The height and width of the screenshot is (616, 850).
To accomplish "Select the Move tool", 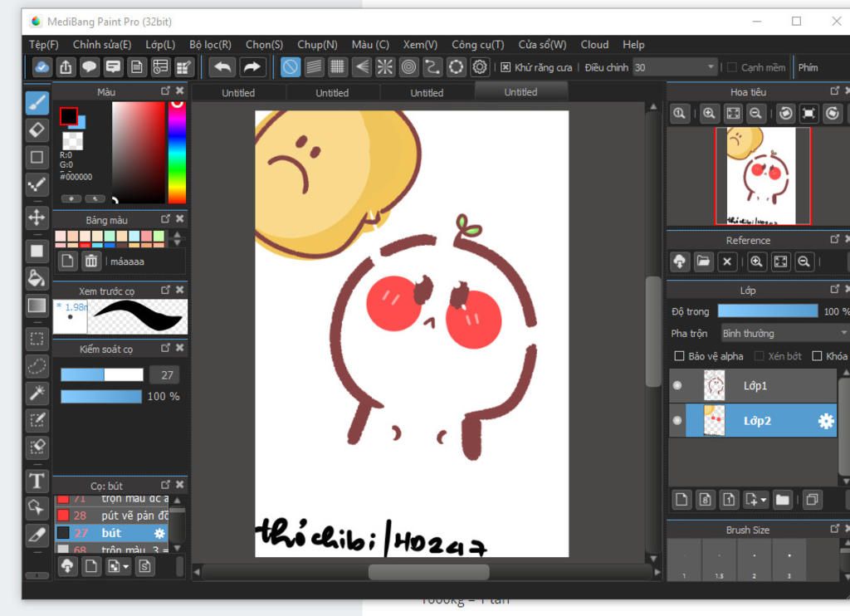I will tap(37, 218).
